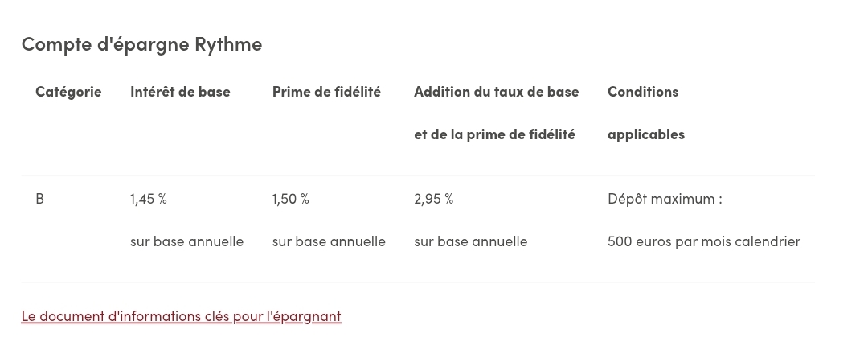Click sur base annuelle under 1,45 %
The height and width of the screenshot is (354, 868).
tap(187, 241)
